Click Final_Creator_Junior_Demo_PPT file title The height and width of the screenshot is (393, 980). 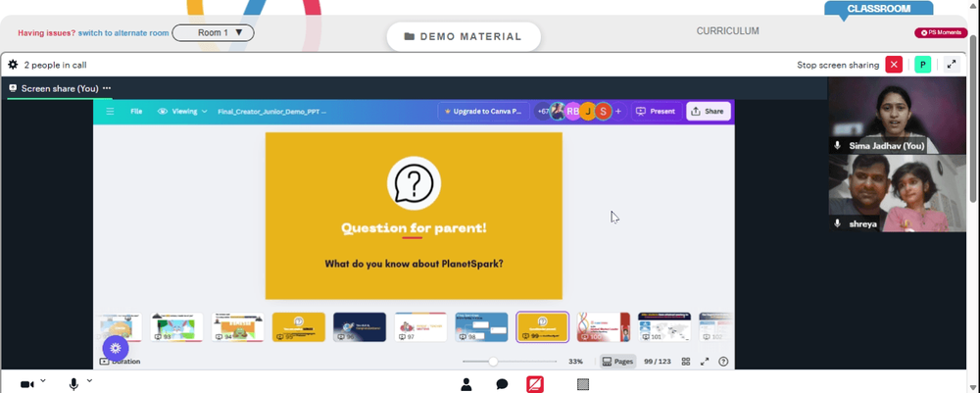point(271,111)
